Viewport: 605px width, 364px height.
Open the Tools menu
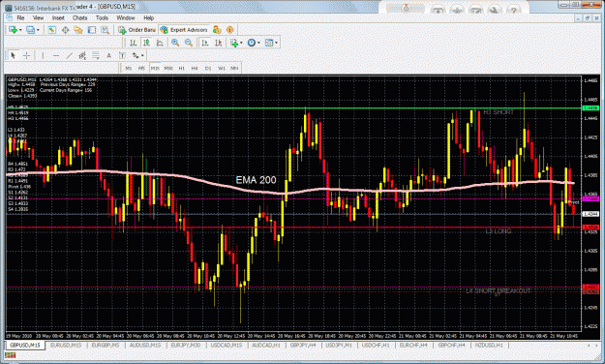(102, 17)
